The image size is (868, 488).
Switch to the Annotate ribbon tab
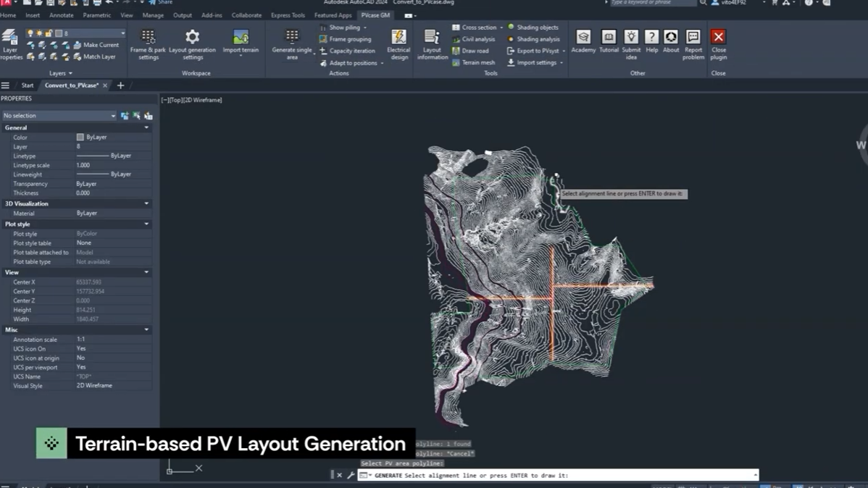point(61,15)
